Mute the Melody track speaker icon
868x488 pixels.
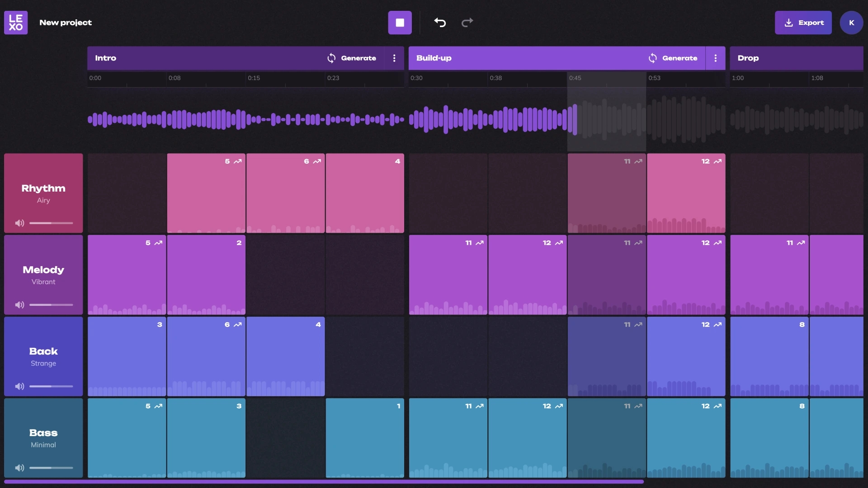click(x=19, y=305)
